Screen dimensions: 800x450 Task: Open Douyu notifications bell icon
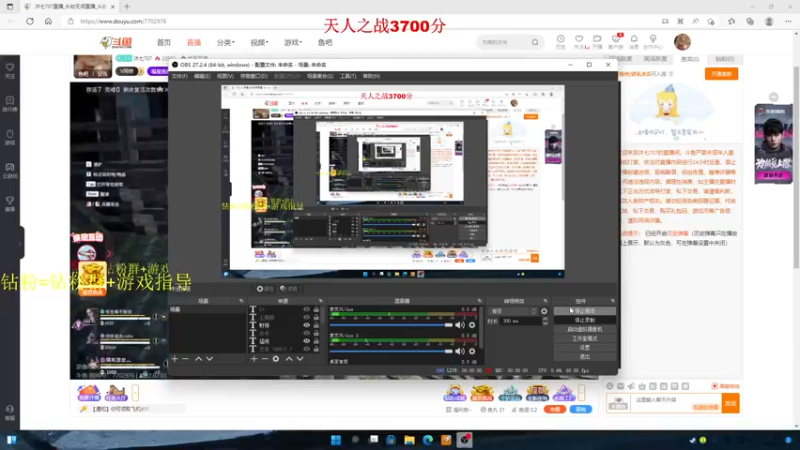coord(634,41)
